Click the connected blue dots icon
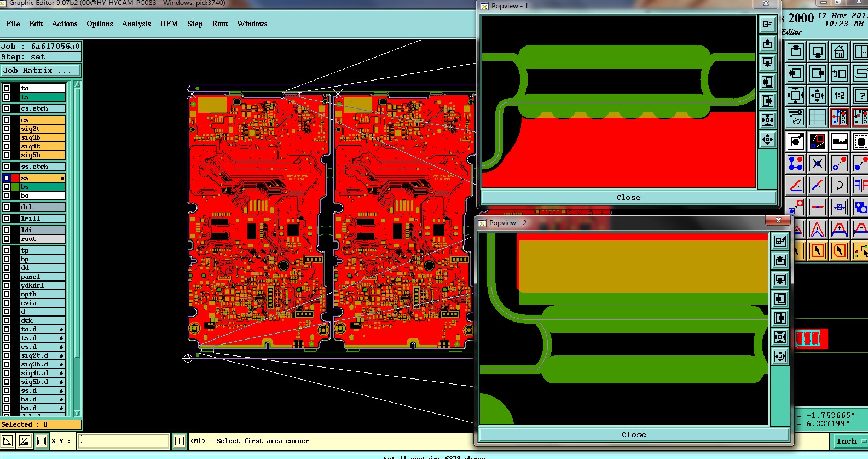868x459 pixels. (796, 163)
